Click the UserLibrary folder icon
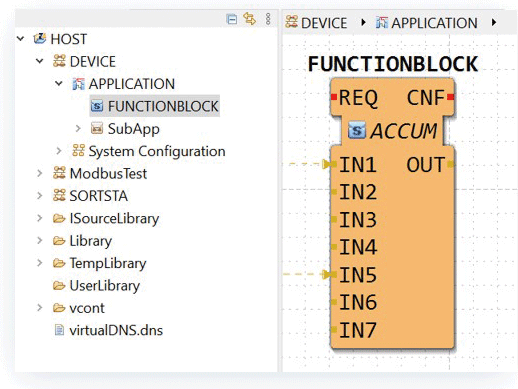Viewport: 518px width, 389px height. pos(59,285)
